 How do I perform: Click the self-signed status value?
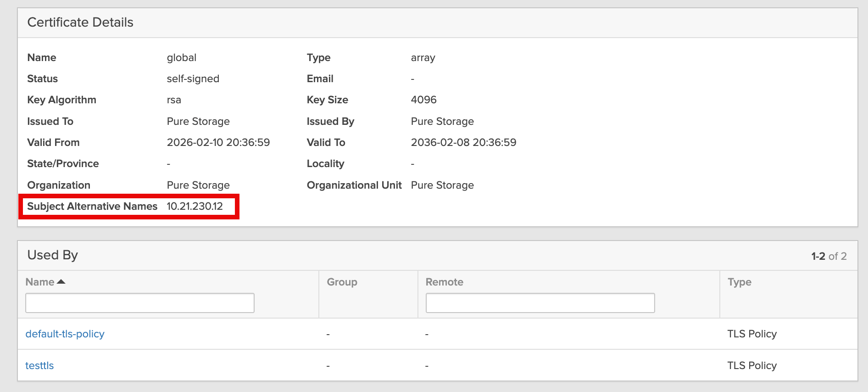coord(193,79)
